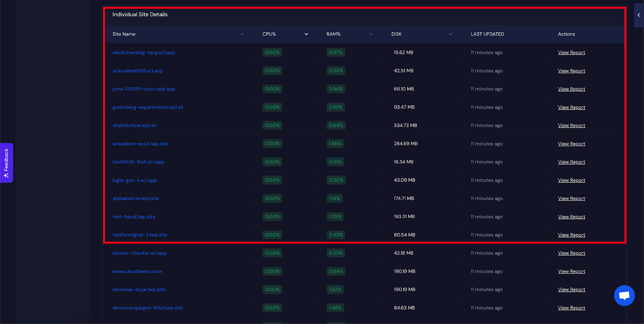Sort by Site Name column arrow
Viewport: 644px width, 324px height.
tap(242, 34)
